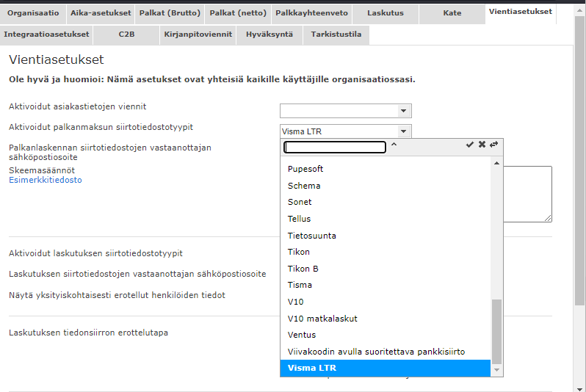
Task: Choose the Tikon B option
Action: click(x=303, y=269)
